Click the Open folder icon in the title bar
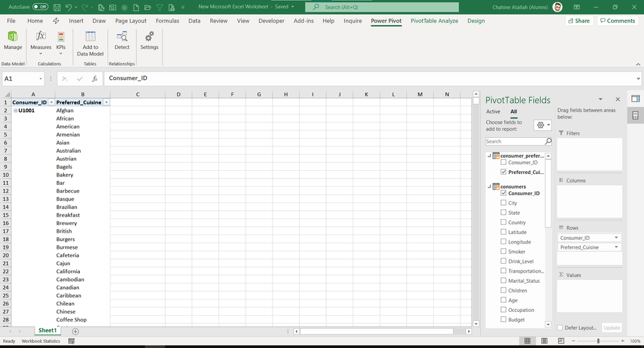The width and height of the screenshot is (644, 348). (148, 7)
